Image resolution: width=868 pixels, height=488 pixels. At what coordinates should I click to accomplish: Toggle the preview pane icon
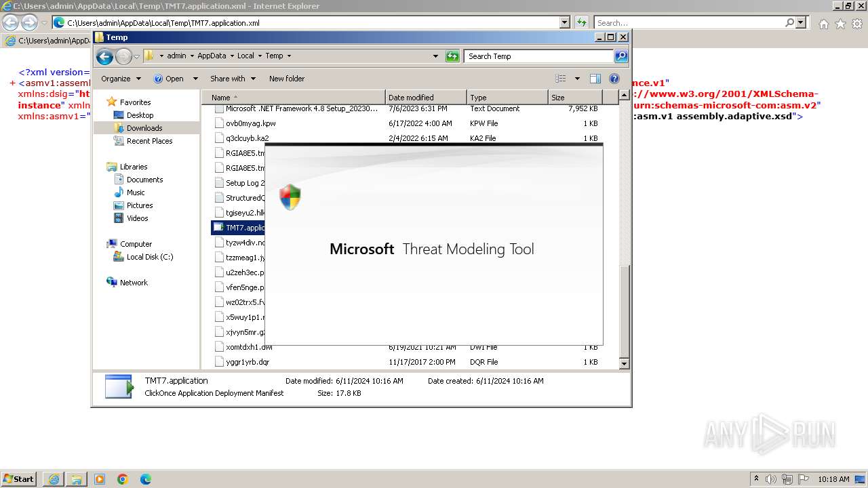point(595,79)
